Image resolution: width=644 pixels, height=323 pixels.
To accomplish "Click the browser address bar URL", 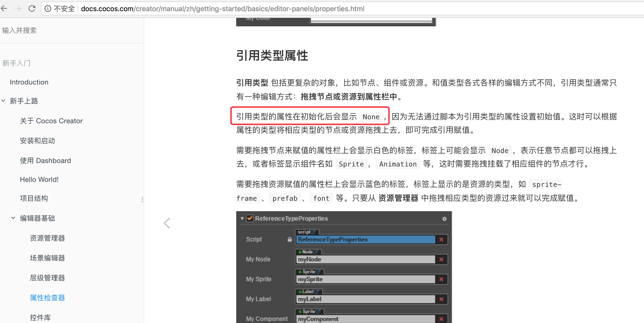I will pos(223,9).
